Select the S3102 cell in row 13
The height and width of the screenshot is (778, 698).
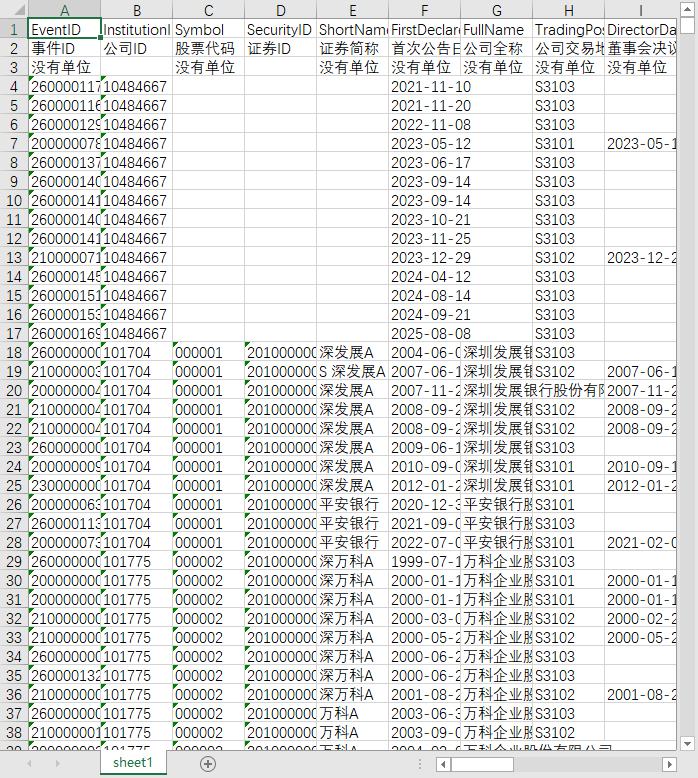(568, 258)
